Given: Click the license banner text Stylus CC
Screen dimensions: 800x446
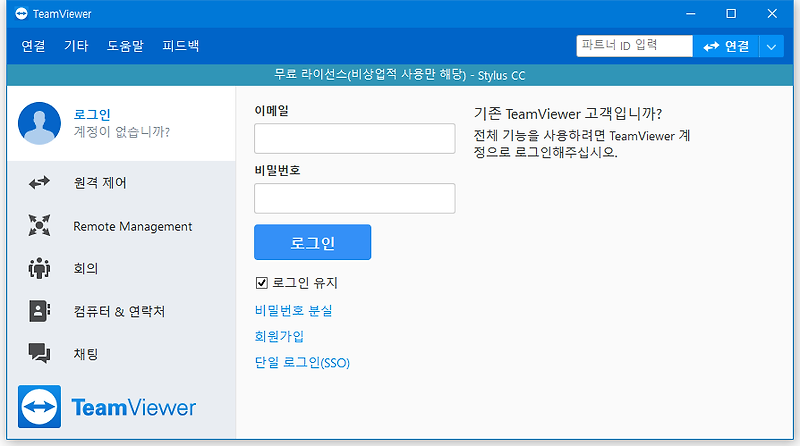Looking at the screenshot, I should tap(502, 76).
